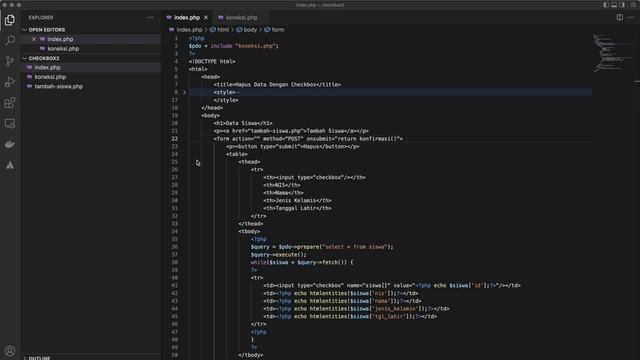Split the editor to the right
Image resolution: width=640 pixels, height=360 pixels.
[x=620, y=17]
